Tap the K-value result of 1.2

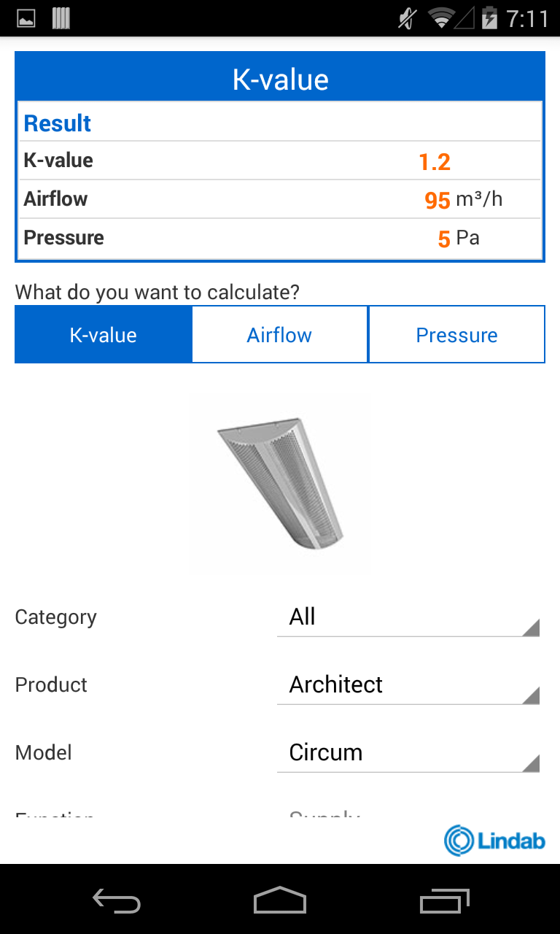click(435, 161)
